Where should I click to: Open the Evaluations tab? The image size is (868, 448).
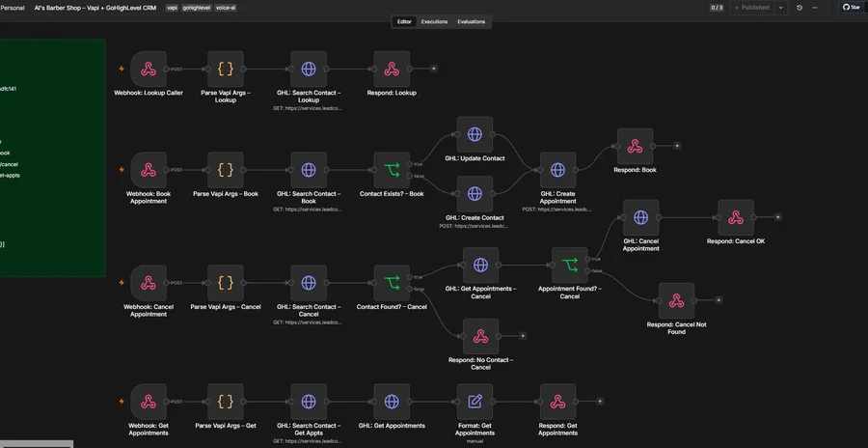(471, 21)
